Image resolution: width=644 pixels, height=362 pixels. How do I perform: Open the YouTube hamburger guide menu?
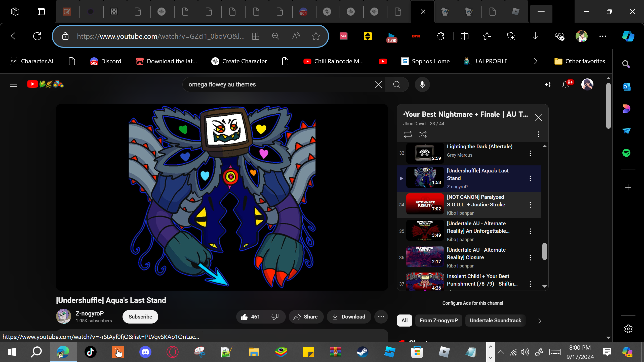[x=14, y=84]
